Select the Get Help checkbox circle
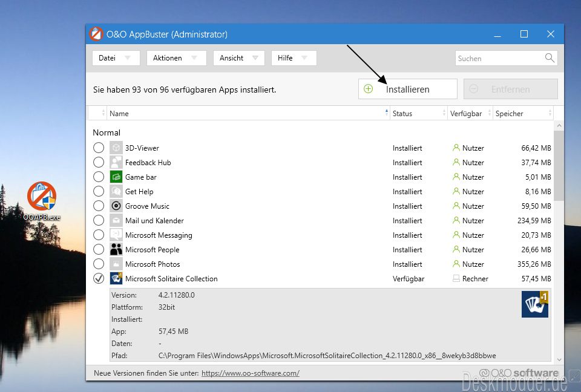 coord(99,191)
